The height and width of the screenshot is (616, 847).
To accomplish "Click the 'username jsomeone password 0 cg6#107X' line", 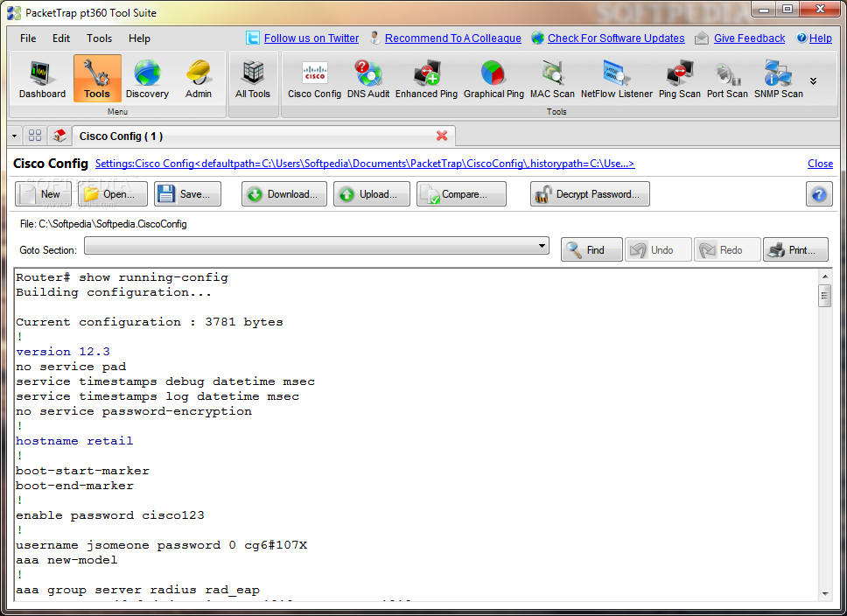I will coord(161,545).
